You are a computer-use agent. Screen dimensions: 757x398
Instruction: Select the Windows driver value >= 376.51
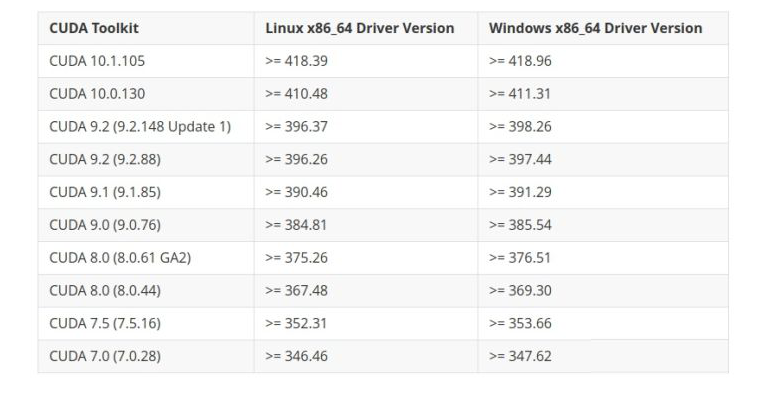click(x=519, y=258)
